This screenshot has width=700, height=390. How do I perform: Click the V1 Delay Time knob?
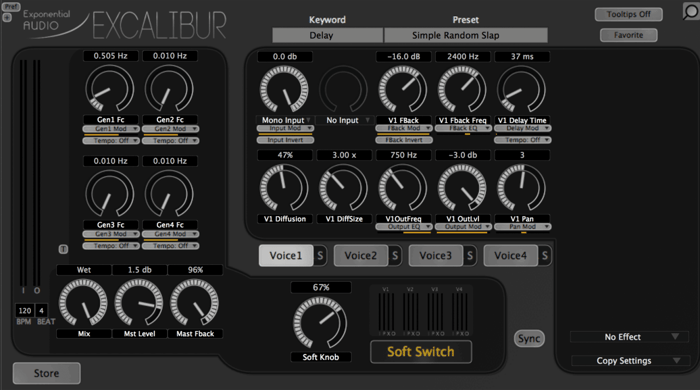[x=521, y=89]
